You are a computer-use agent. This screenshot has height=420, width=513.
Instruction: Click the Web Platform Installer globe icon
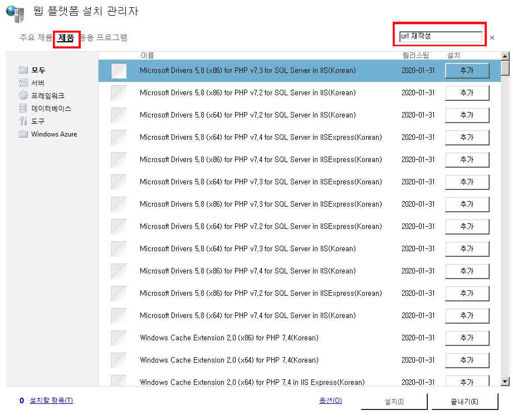click(x=16, y=14)
